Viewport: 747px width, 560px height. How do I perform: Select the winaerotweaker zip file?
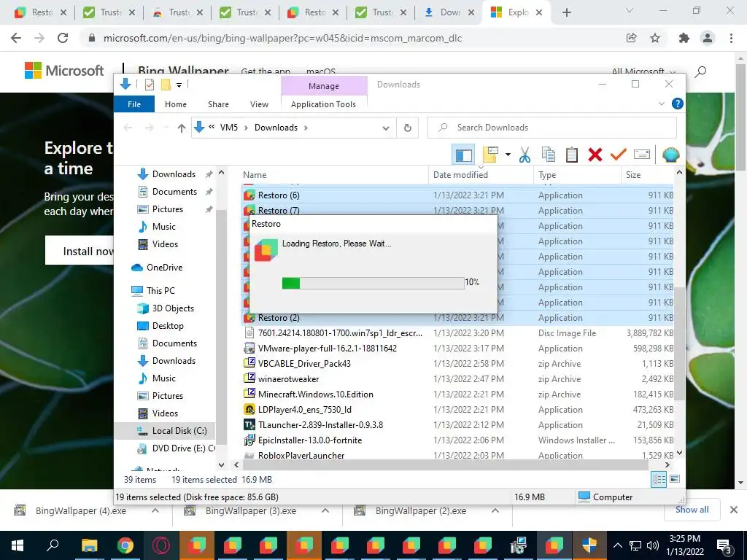coord(288,379)
